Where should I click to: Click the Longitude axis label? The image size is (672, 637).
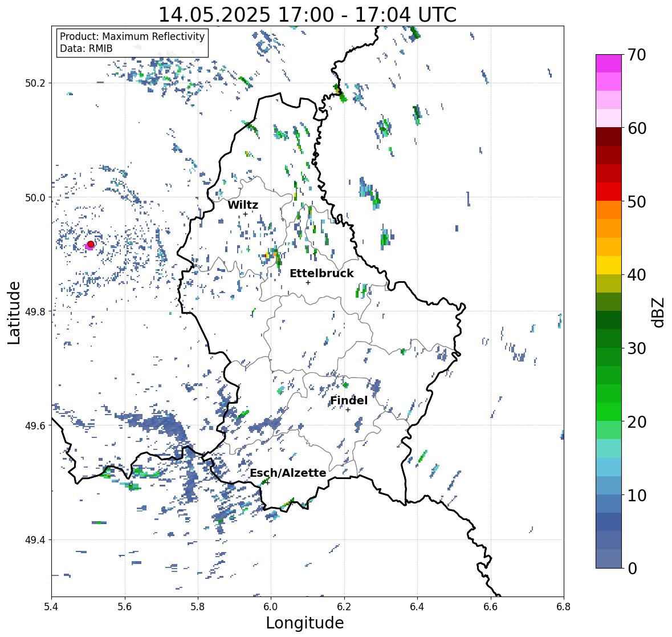[x=305, y=623]
